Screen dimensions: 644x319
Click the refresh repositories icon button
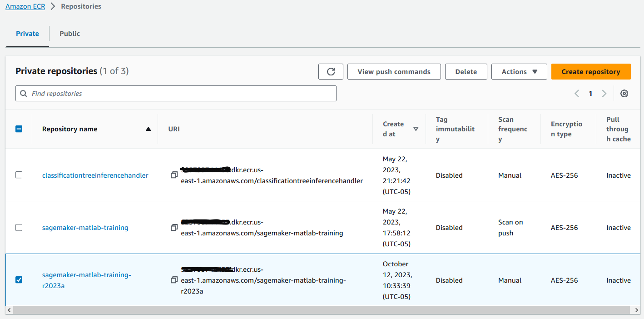pyautogui.click(x=331, y=72)
